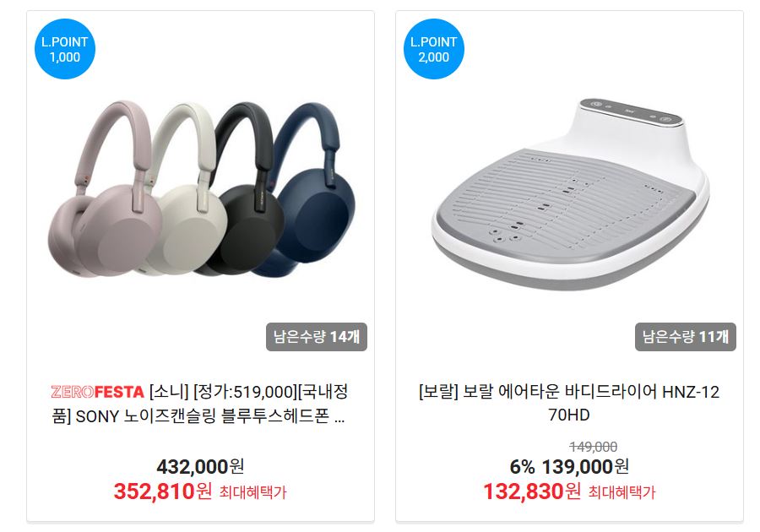Viewport: 760px width, 532px height.
Task: Click the struck-through 149,000 original price
Action: point(594,446)
